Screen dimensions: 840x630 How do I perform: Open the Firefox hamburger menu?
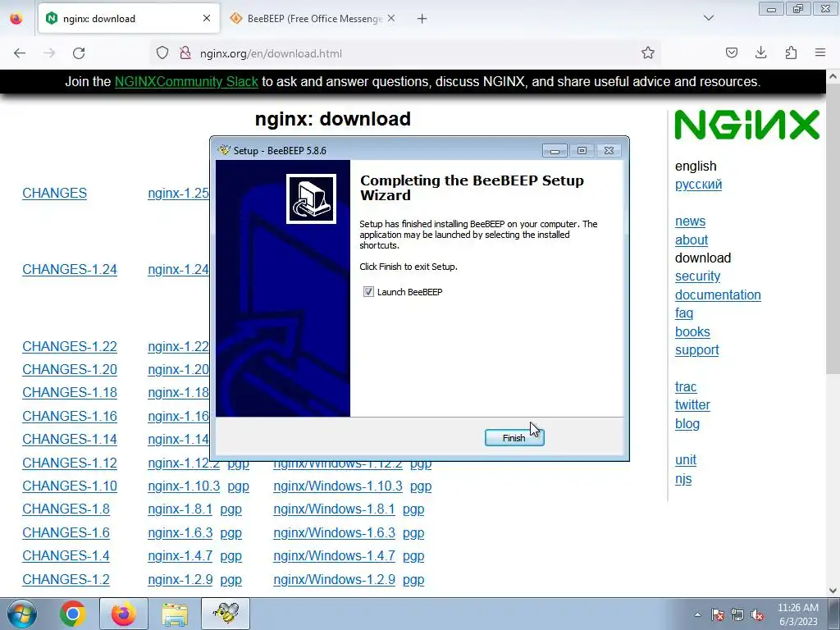pyautogui.click(x=820, y=52)
